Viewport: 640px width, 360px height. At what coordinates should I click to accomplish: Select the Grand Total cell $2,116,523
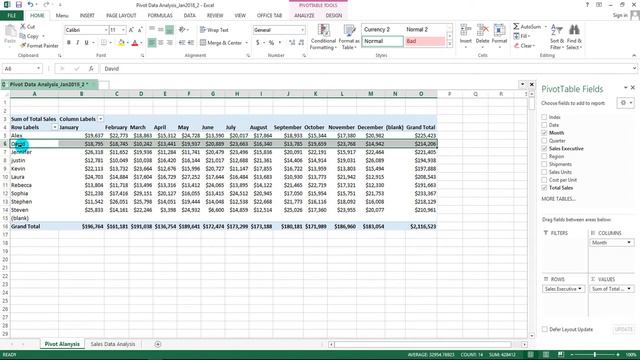421,226
